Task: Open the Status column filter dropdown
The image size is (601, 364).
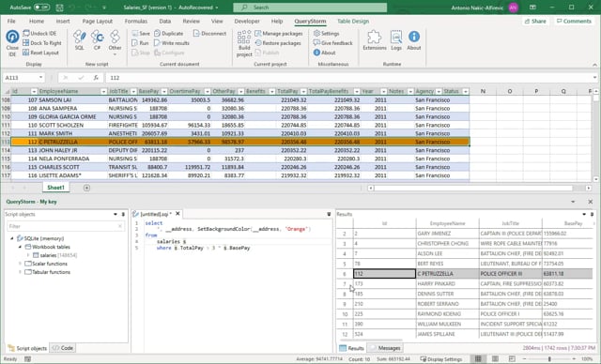Action: (466, 92)
